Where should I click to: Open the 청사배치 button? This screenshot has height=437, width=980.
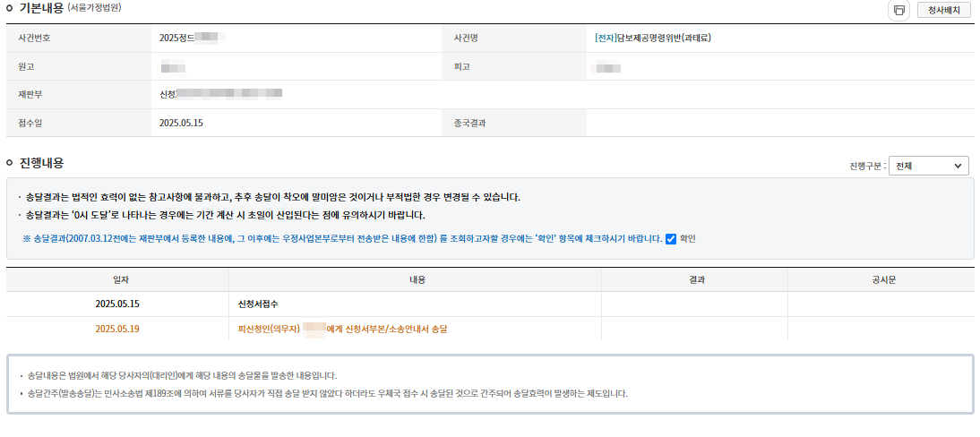tap(944, 11)
